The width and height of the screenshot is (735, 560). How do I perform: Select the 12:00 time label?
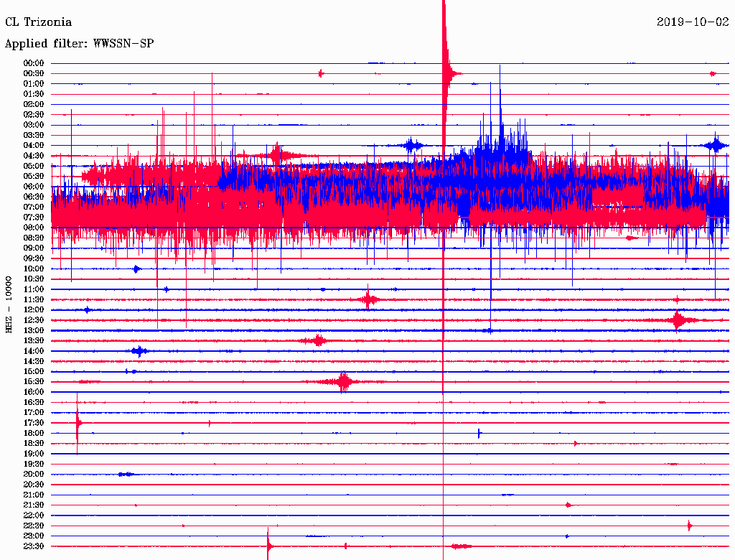click(34, 310)
